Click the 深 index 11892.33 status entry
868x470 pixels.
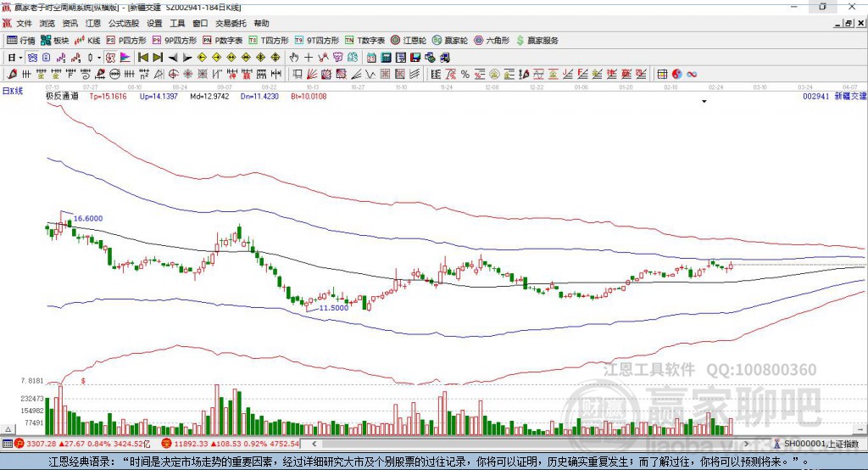pos(231,444)
